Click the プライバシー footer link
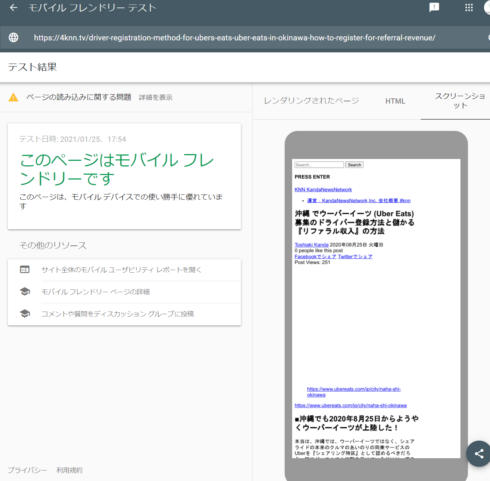This screenshot has width=490, height=481. pyautogui.click(x=27, y=470)
